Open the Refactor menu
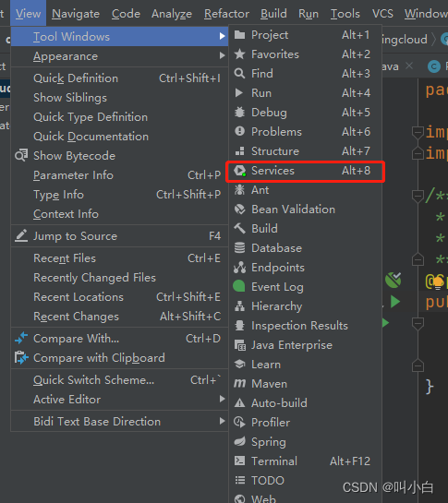Image resolution: width=448 pixels, height=503 pixels. [226, 14]
